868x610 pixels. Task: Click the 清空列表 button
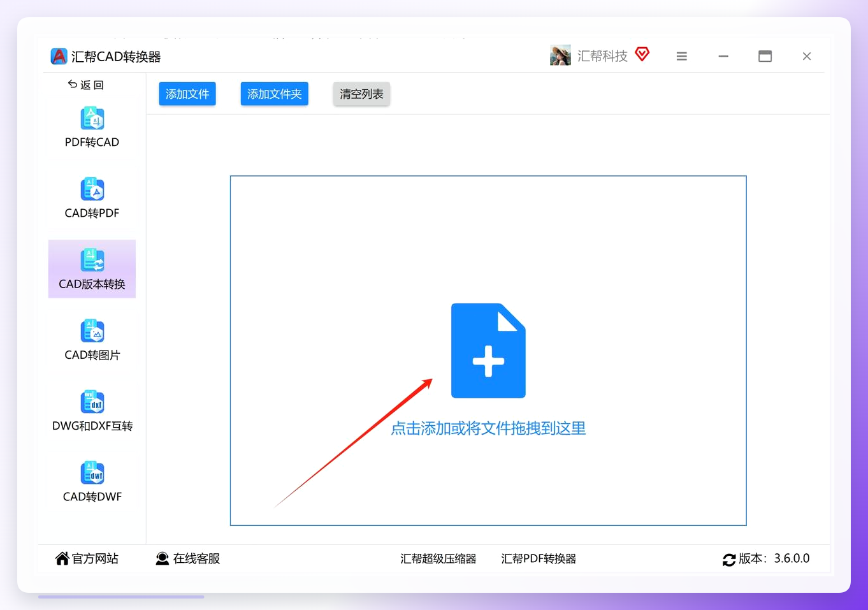[x=361, y=94]
